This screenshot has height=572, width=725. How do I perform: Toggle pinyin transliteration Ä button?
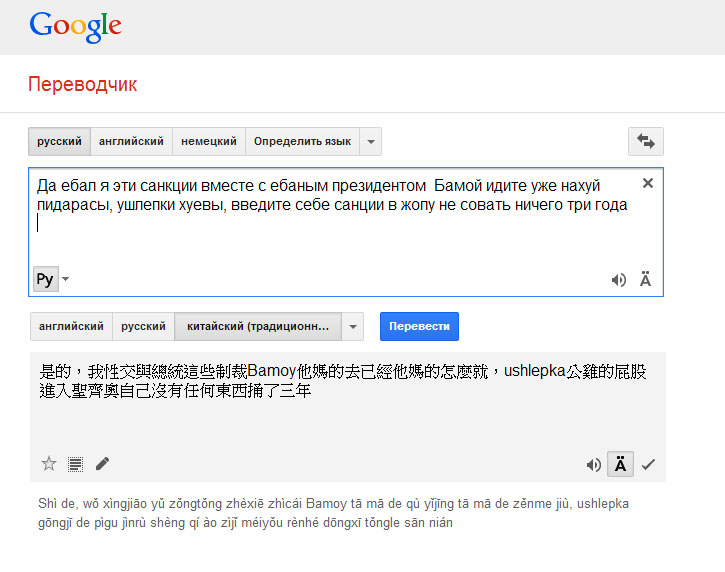click(620, 464)
